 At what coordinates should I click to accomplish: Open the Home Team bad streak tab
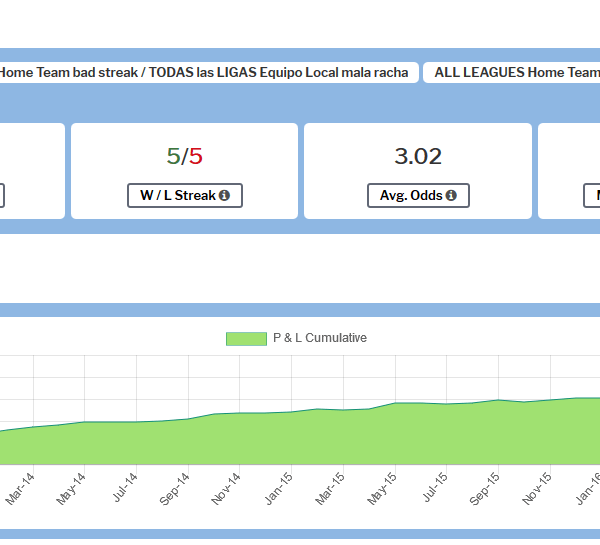pyautogui.click(x=207, y=72)
